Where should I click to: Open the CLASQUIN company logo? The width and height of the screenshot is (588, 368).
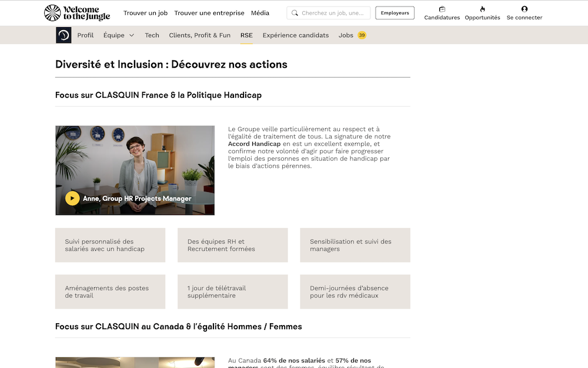tap(64, 35)
